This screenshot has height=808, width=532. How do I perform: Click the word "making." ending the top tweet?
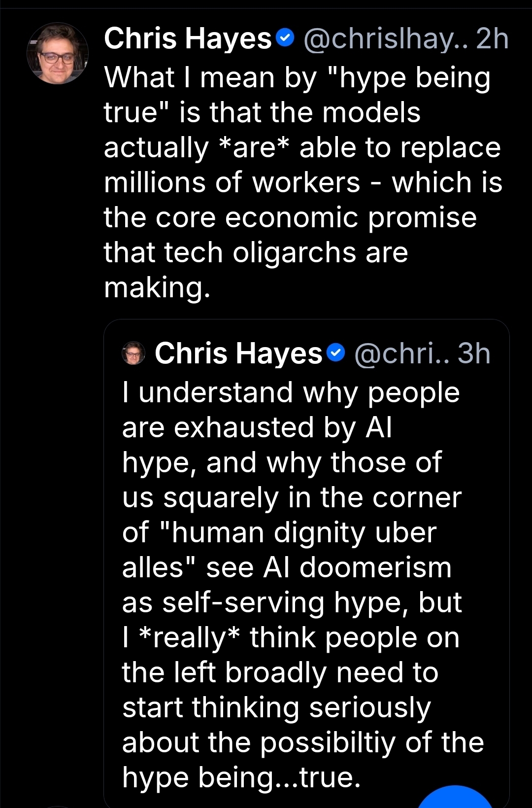tap(157, 288)
